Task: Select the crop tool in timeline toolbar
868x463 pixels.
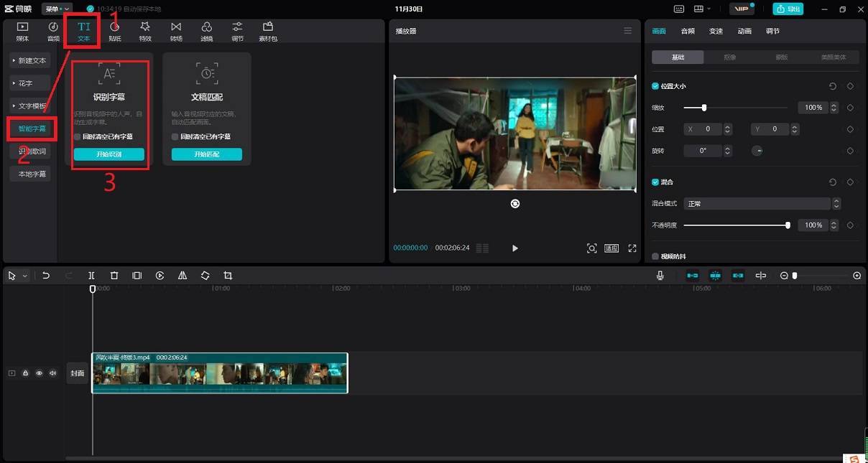Action: click(x=228, y=276)
